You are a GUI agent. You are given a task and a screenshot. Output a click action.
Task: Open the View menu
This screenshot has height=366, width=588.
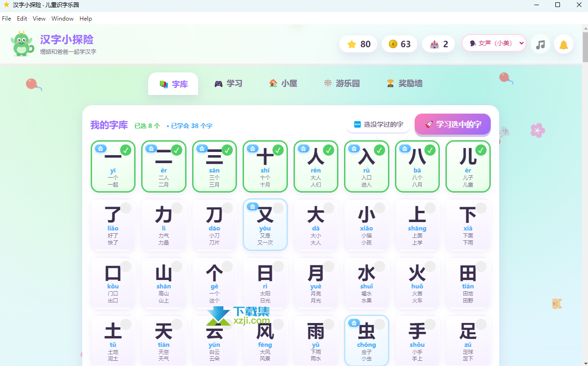[x=39, y=19]
